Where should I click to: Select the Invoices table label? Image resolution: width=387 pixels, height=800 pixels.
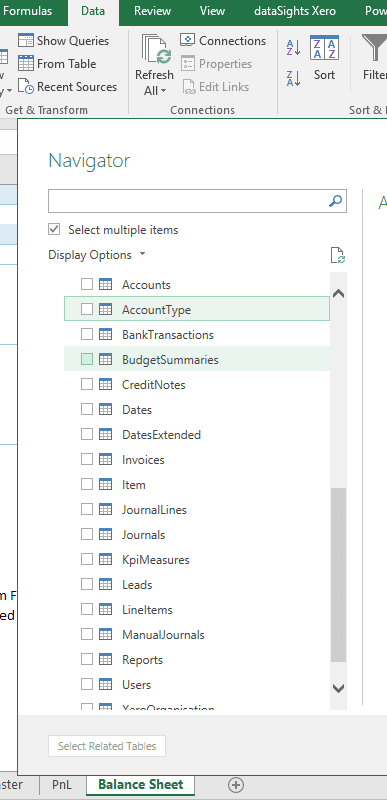coord(143,460)
